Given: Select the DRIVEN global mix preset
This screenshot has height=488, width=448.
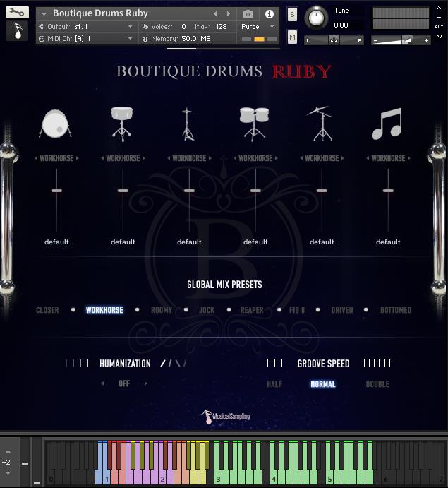Looking at the screenshot, I should [x=342, y=310].
